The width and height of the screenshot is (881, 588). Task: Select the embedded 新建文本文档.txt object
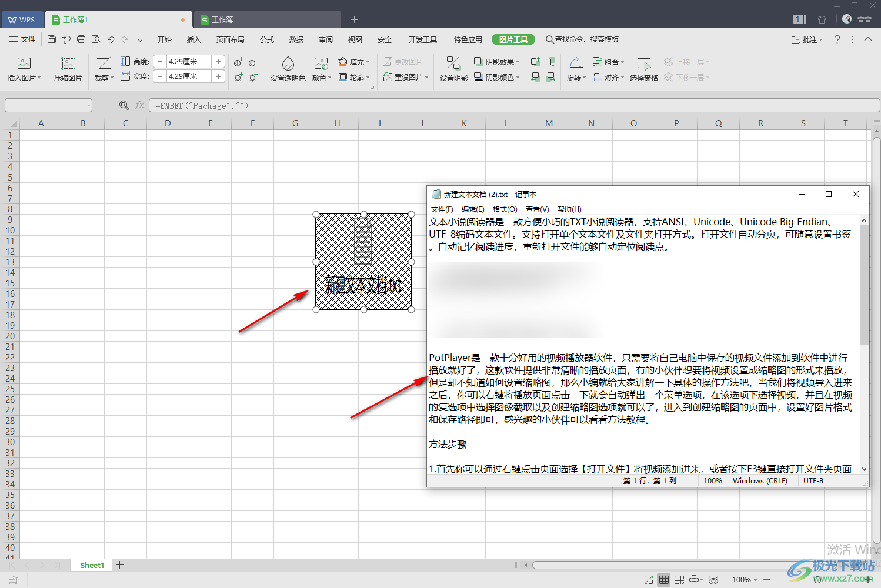[363, 262]
